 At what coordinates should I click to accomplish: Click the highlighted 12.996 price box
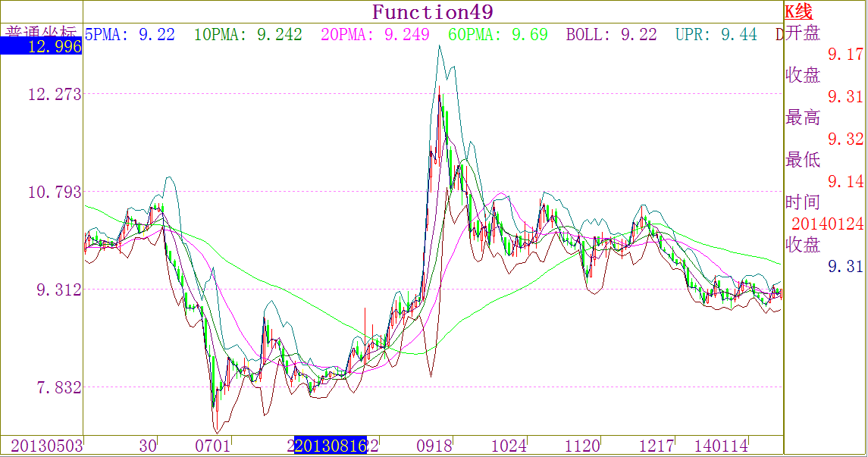[x=42, y=47]
